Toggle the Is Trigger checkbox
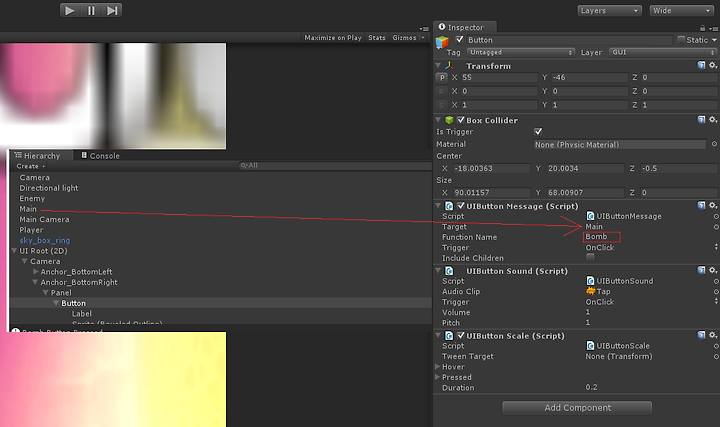 [x=538, y=132]
